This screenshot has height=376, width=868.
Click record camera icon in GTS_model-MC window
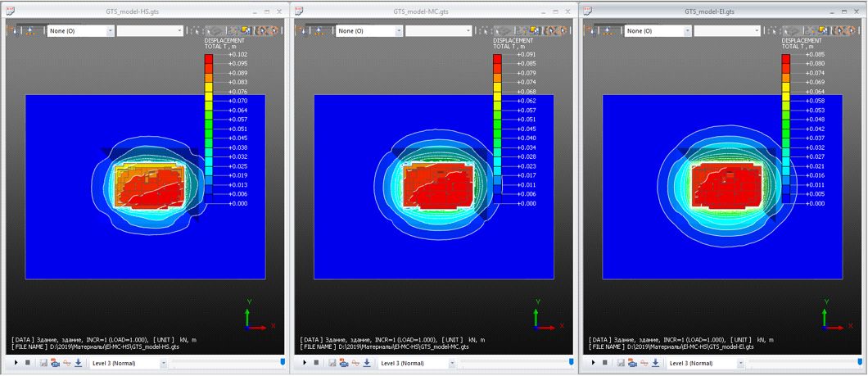pos(344,362)
